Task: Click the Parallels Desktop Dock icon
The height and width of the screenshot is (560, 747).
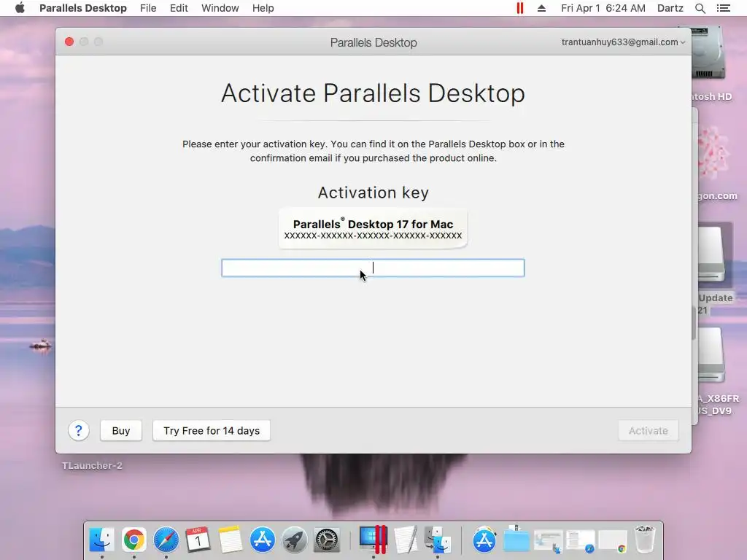Action: pyautogui.click(x=373, y=540)
